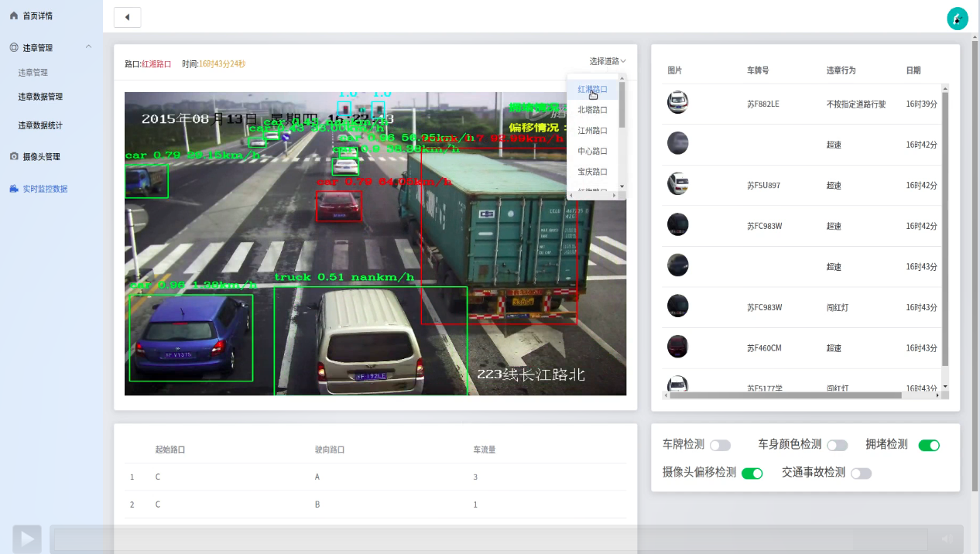
Task: Select 北塔路口 from the road list
Action: click(592, 110)
